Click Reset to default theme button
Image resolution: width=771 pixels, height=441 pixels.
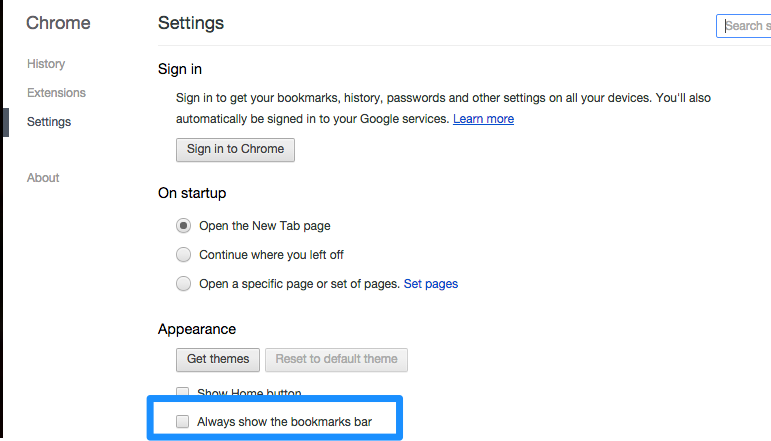pyautogui.click(x=336, y=359)
